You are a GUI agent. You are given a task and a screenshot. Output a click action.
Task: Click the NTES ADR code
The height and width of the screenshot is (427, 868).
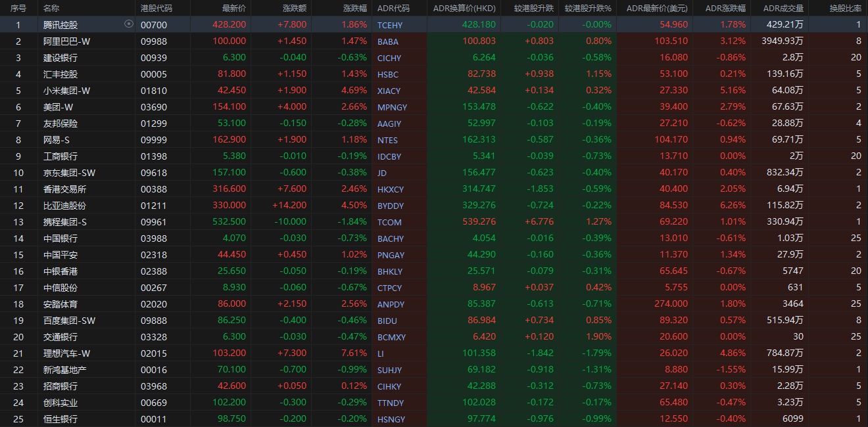[x=388, y=140]
